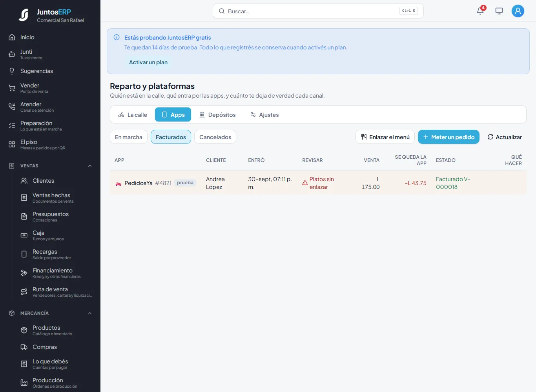536x392 pixels.
Task: Collapse the VENTAS section
Action: coord(90,166)
